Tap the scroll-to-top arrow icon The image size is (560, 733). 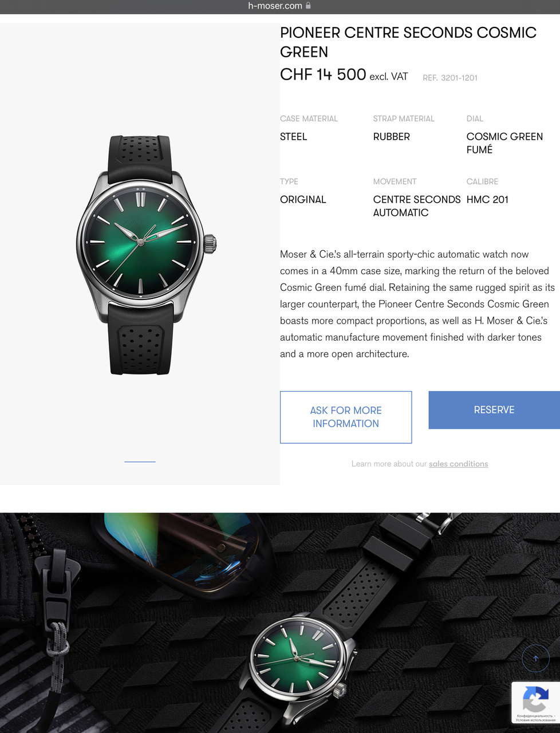pos(535,659)
